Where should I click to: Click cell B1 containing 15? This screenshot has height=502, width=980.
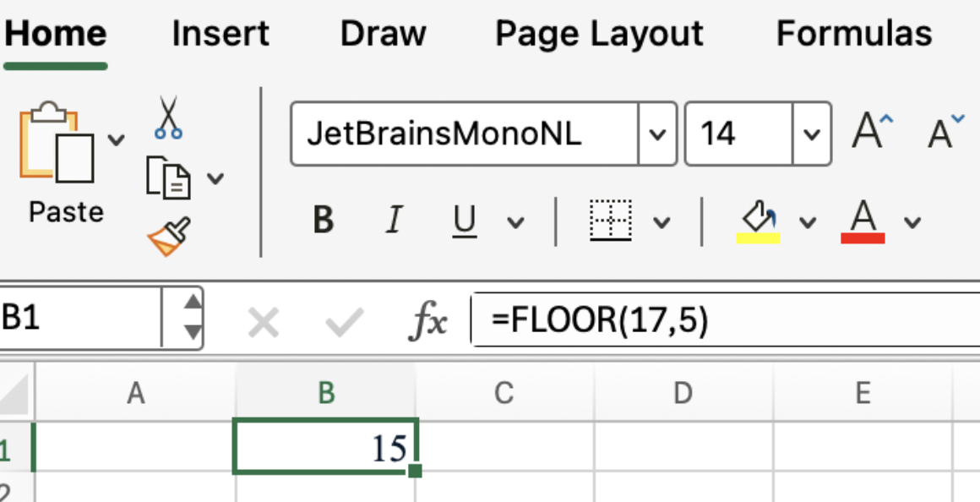coord(325,446)
